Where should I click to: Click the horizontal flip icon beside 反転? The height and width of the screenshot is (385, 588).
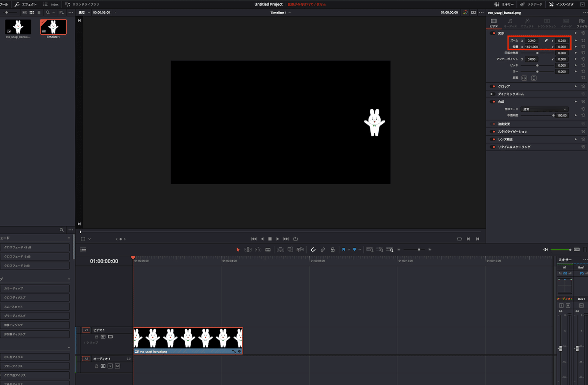[x=524, y=78]
